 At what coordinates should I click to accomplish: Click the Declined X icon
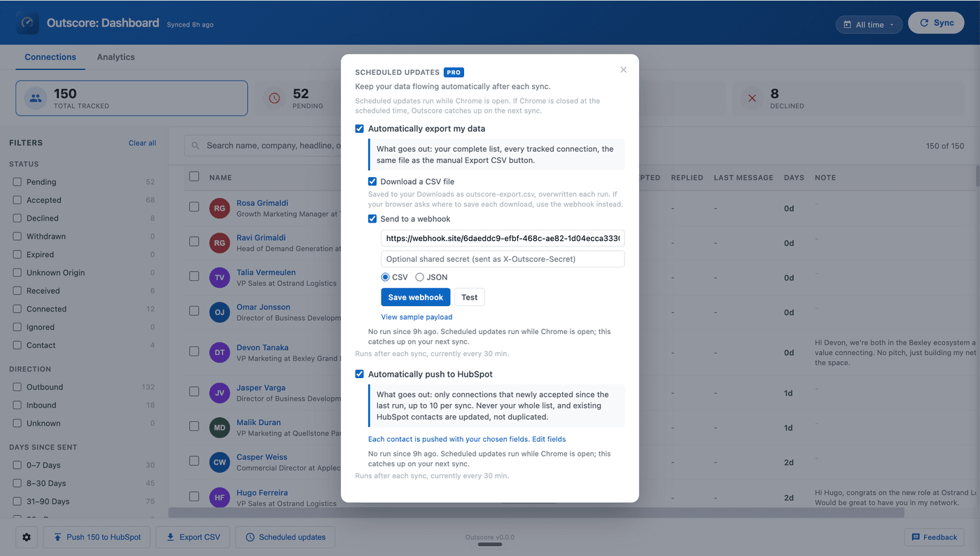pyautogui.click(x=752, y=99)
